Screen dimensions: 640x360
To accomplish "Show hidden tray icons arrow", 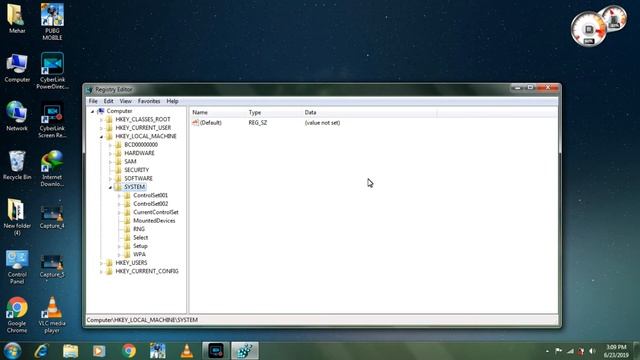I will point(547,351).
